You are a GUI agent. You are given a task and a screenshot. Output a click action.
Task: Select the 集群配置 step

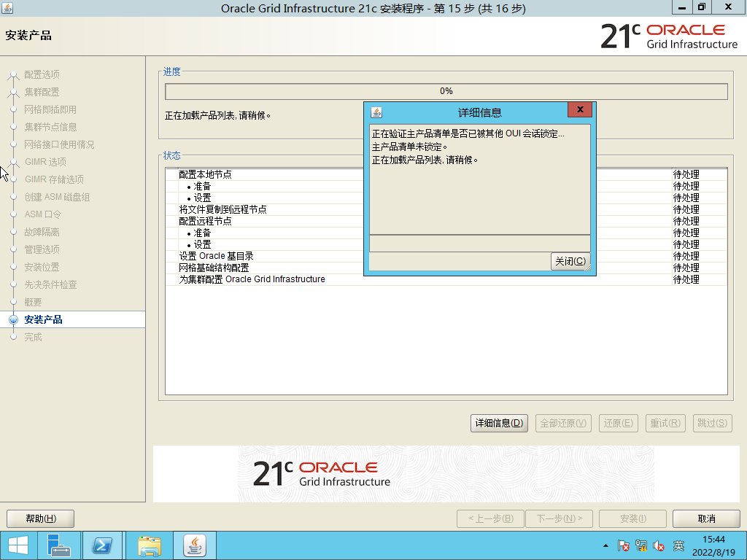pyautogui.click(x=42, y=92)
